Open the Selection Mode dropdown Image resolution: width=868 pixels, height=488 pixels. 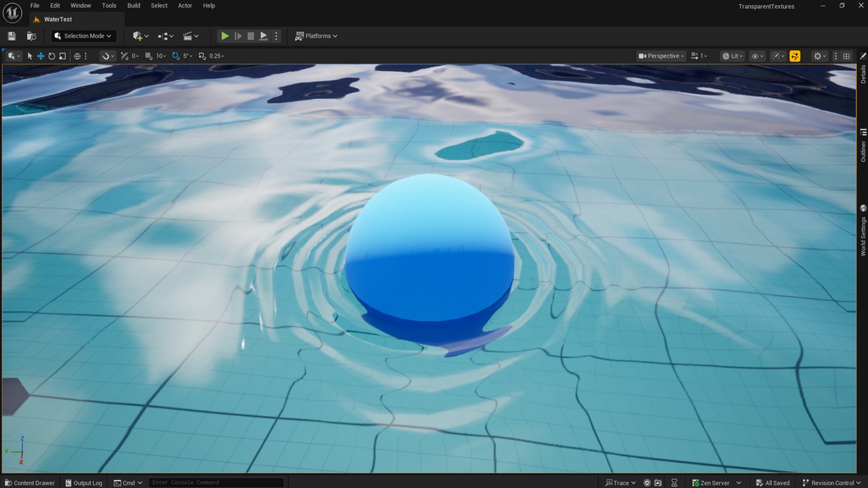click(x=83, y=36)
